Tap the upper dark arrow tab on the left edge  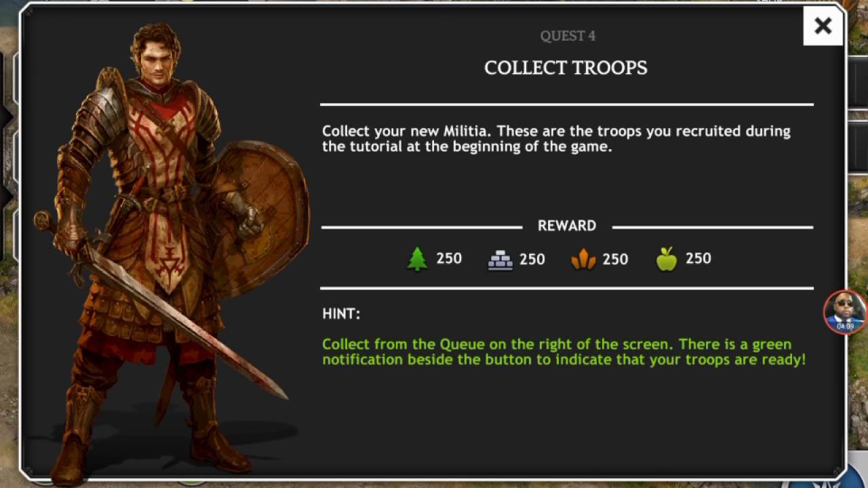click(x=6, y=118)
